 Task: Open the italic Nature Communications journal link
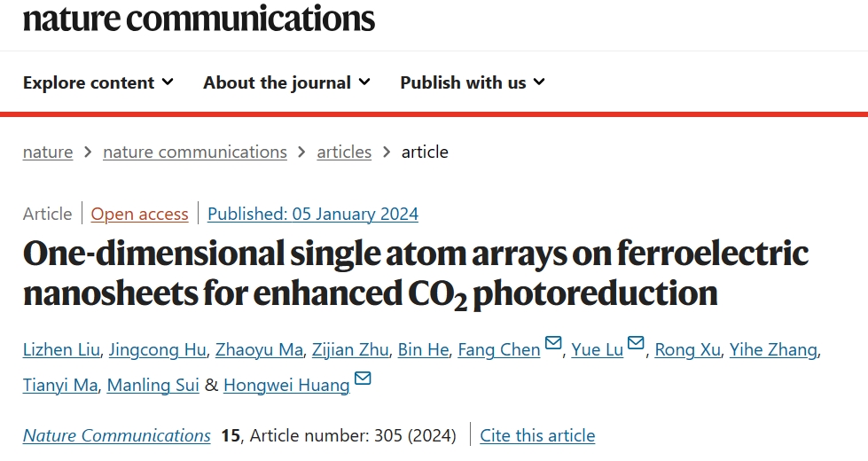117,435
